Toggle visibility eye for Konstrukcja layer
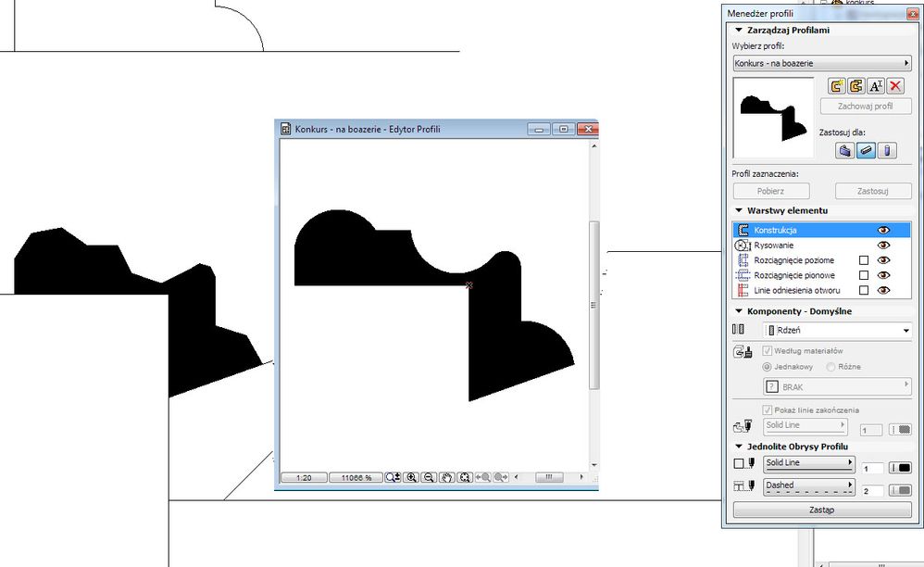 pyautogui.click(x=883, y=230)
